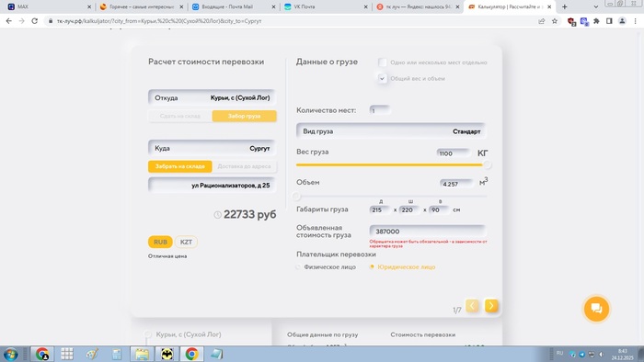Open first Chrome icon on taskbar
This screenshot has width=644, height=362.
click(42, 354)
